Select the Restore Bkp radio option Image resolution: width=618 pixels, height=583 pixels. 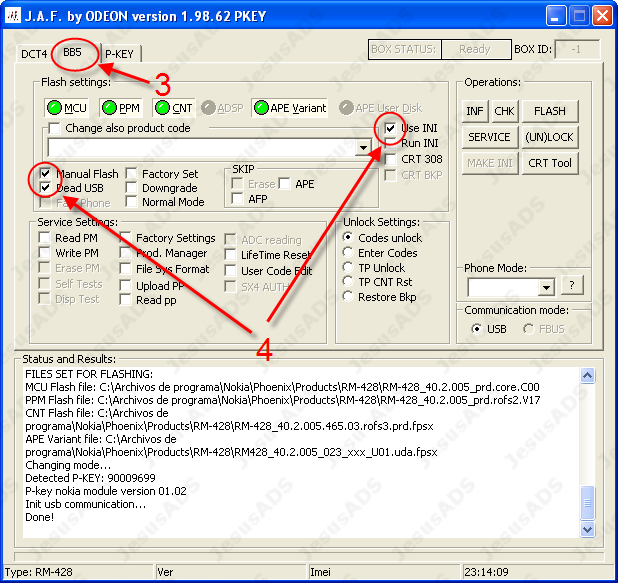(348, 296)
